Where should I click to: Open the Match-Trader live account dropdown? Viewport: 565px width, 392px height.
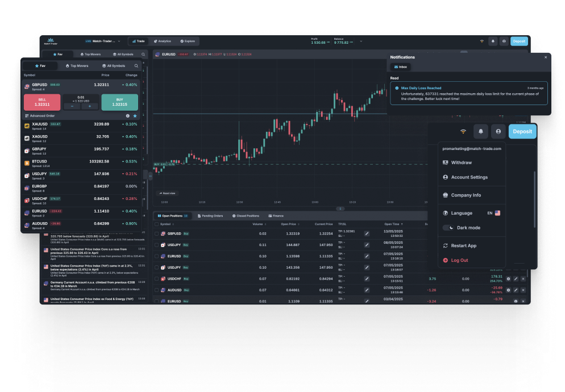(103, 41)
